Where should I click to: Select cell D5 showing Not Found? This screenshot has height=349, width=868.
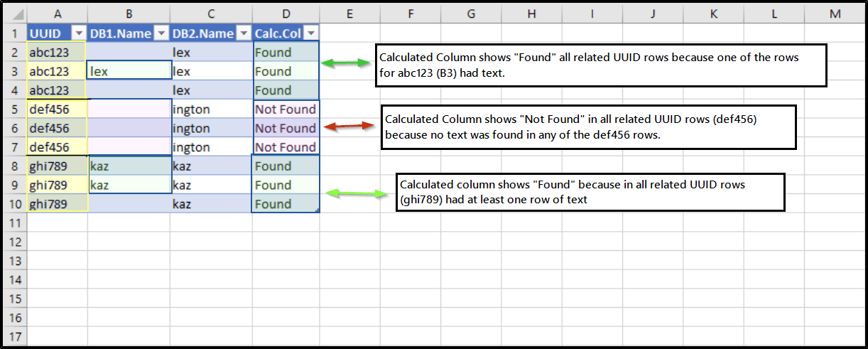[286, 109]
